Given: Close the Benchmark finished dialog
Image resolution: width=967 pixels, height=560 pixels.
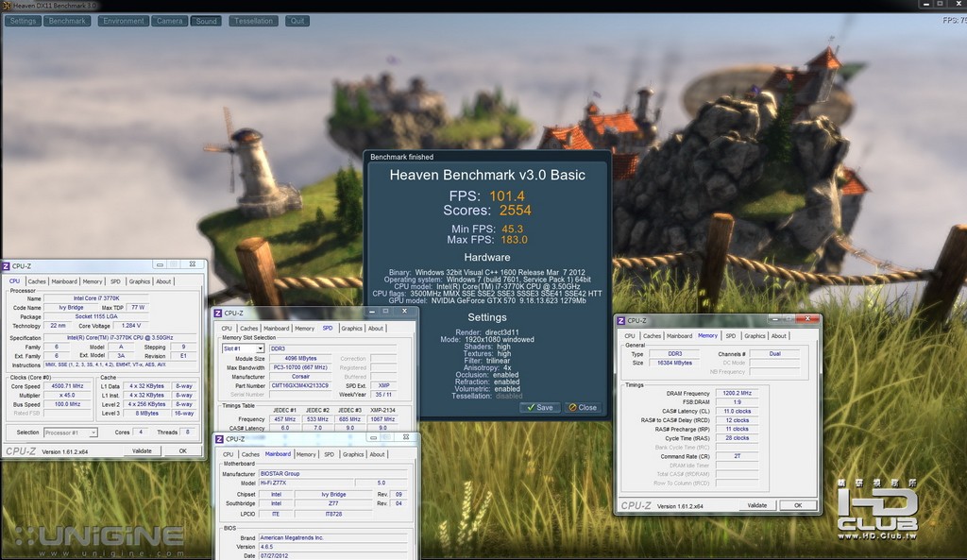Looking at the screenshot, I should [583, 408].
